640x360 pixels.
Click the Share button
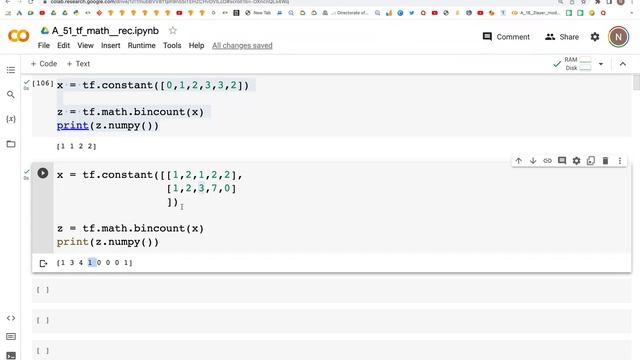pos(562,37)
